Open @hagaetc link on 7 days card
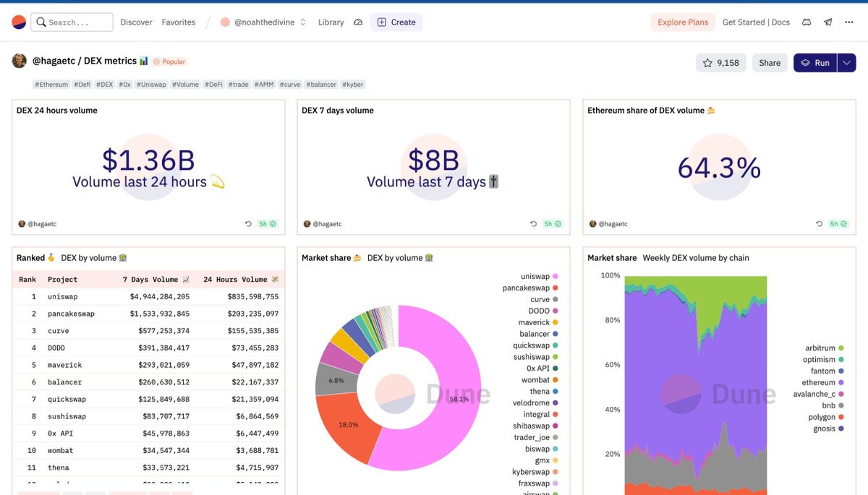 [328, 224]
